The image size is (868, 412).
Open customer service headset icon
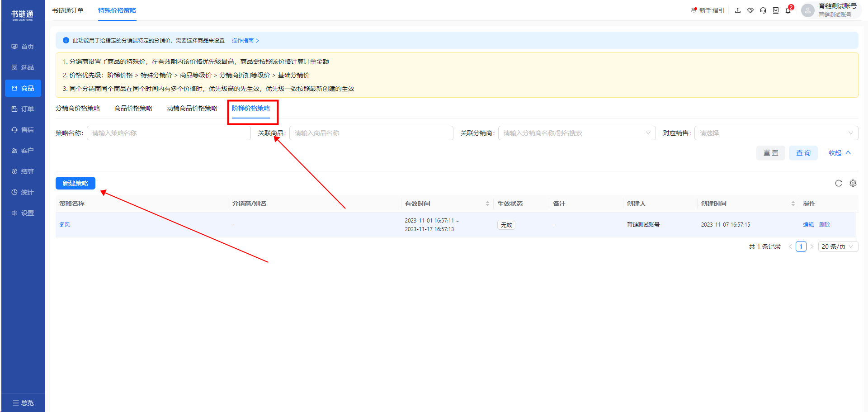click(x=763, y=10)
